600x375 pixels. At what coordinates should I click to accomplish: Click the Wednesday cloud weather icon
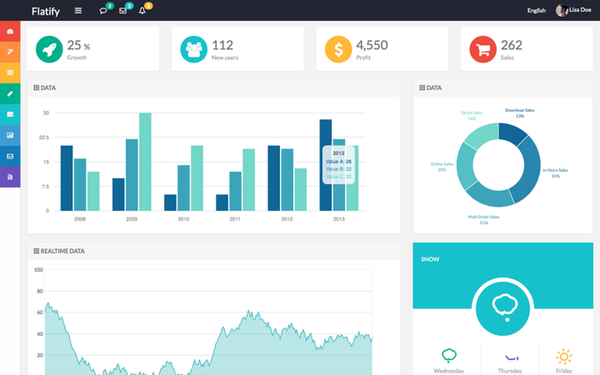click(x=449, y=355)
